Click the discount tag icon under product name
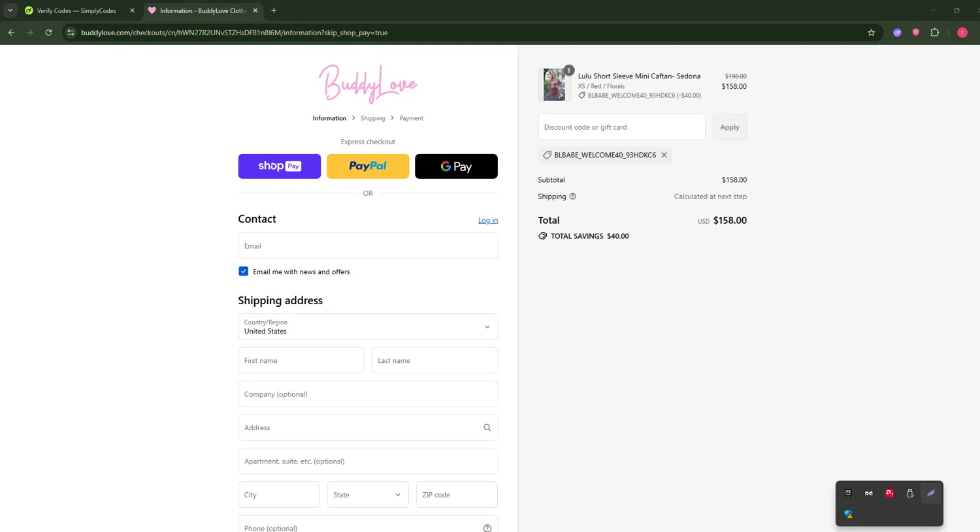Image resolution: width=980 pixels, height=532 pixels. tap(581, 95)
